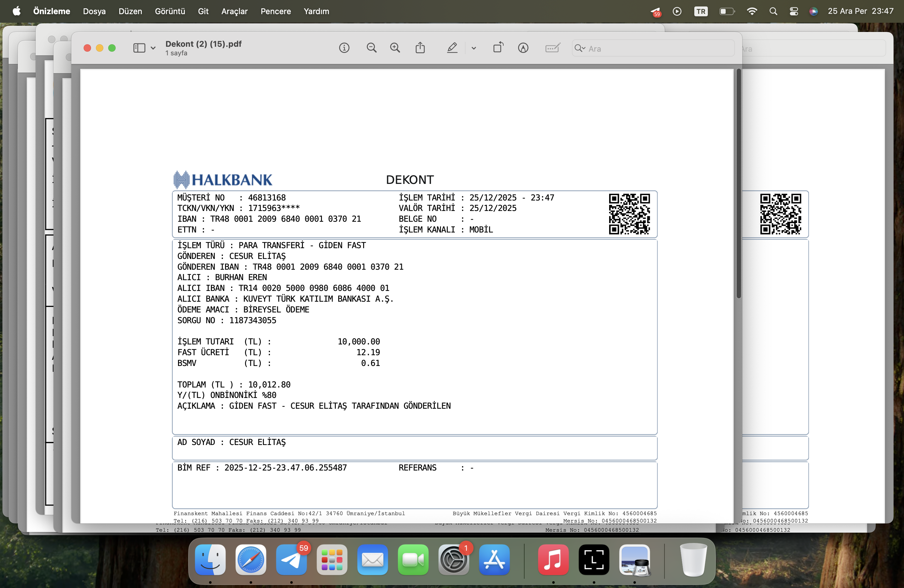Click the total amount 10,012.80

tap(269, 384)
